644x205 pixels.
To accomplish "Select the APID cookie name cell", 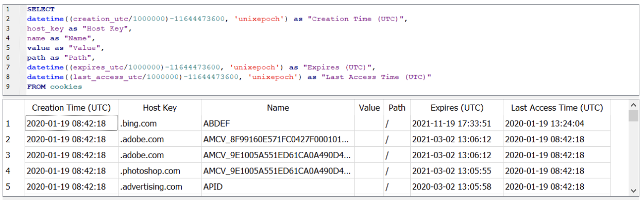I will click(x=278, y=186).
